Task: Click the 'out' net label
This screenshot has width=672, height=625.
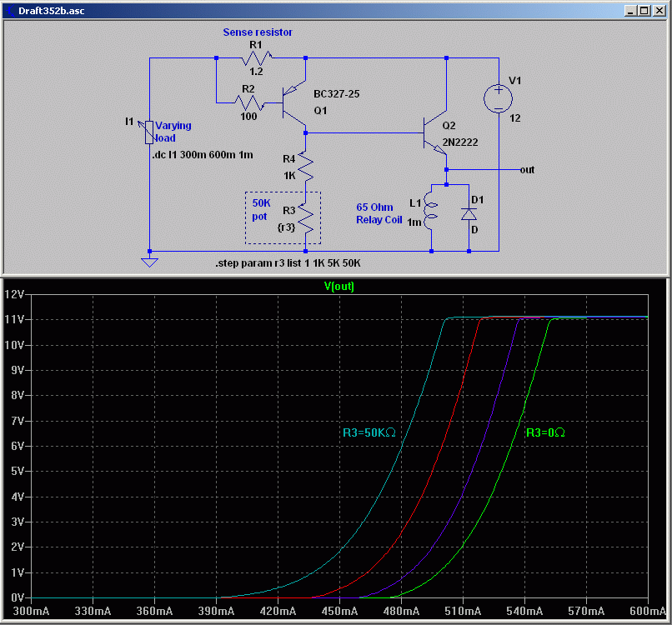Action: (x=527, y=170)
